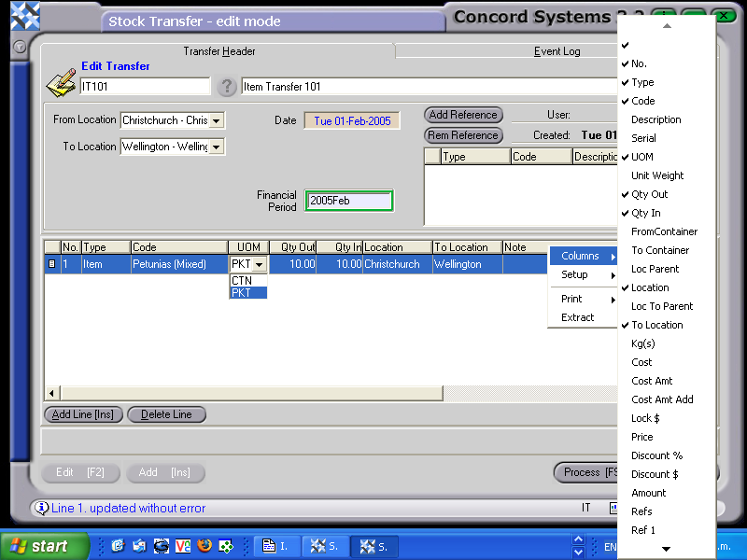Click the record selector icon on line 1
This screenshot has width=747, height=560.
click(53, 264)
